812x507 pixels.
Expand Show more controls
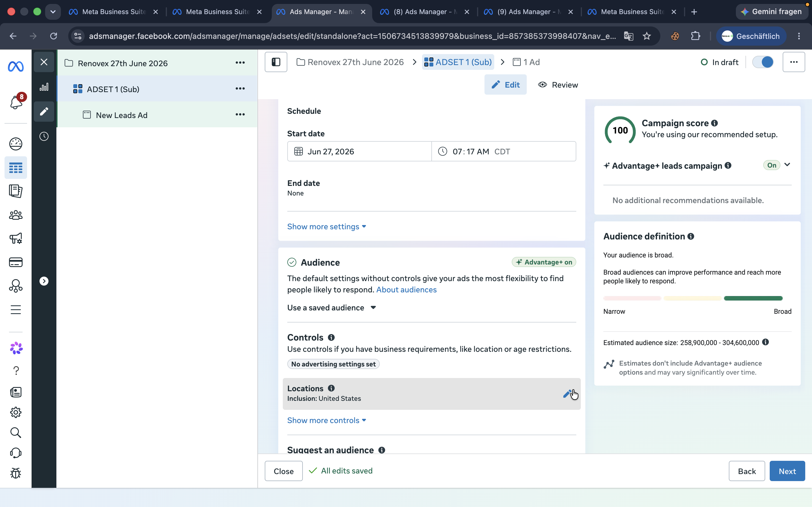(x=326, y=421)
